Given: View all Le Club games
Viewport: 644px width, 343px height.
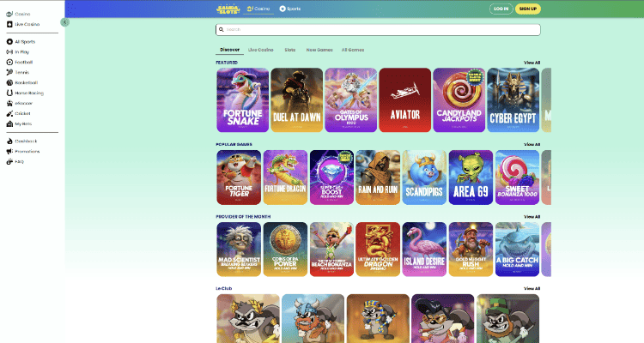Looking at the screenshot, I should pos(532,288).
